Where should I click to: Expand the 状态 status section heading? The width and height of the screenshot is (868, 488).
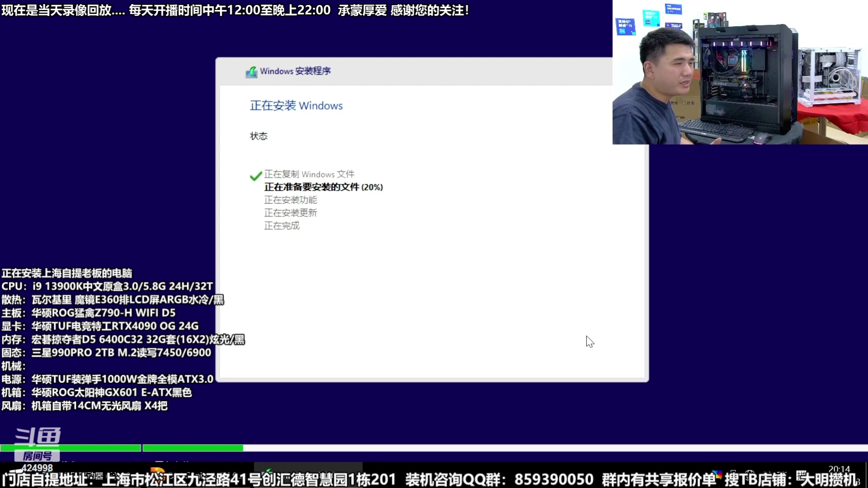tap(258, 136)
